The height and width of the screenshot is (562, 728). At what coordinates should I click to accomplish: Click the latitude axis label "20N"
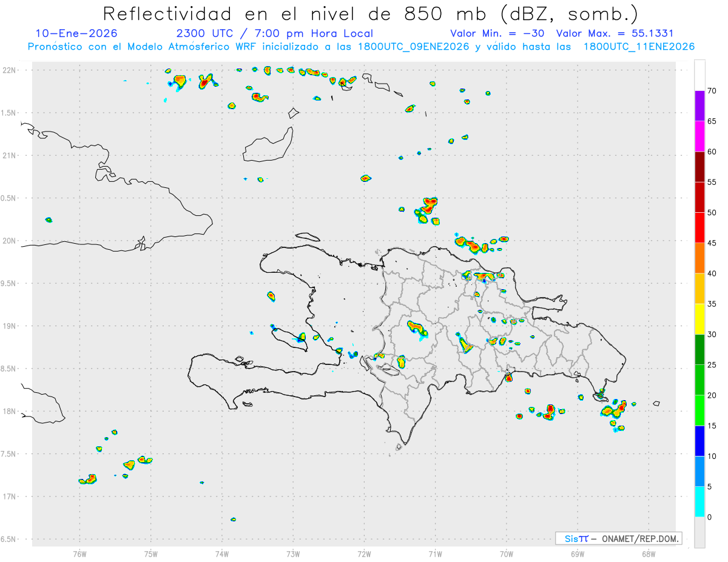[10, 241]
